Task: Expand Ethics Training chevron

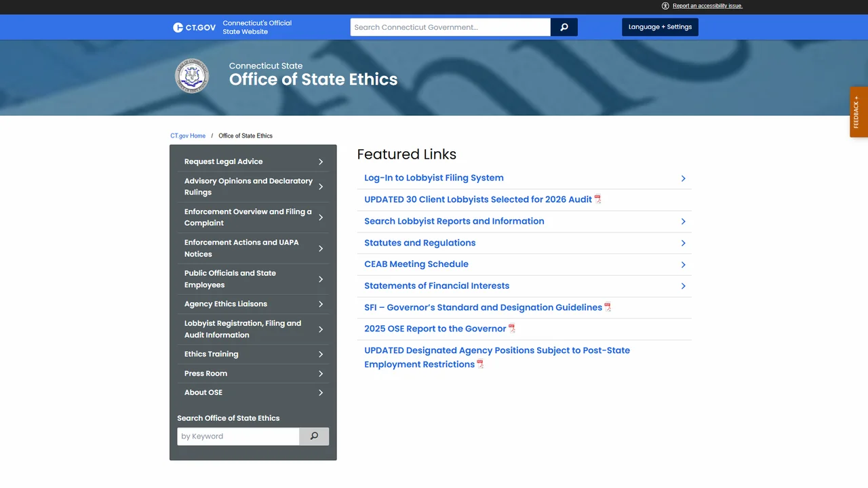Action: point(321,354)
